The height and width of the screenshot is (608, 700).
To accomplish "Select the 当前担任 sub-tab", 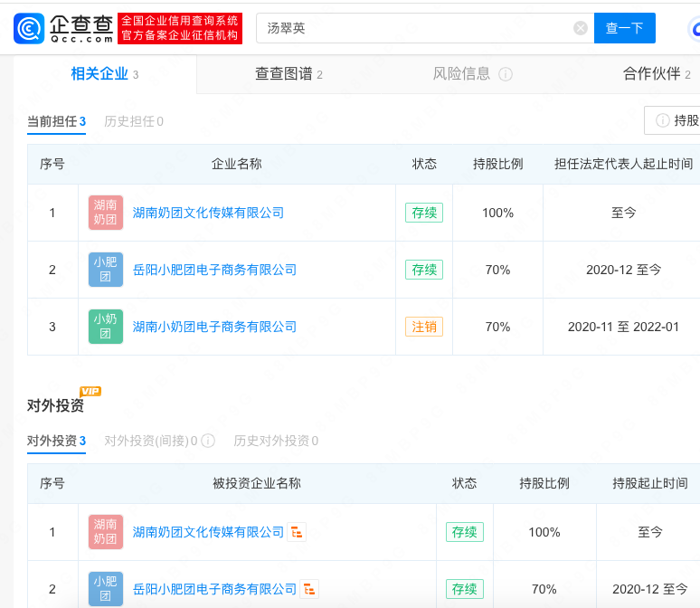I will pyautogui.click(x=57, y=121).
